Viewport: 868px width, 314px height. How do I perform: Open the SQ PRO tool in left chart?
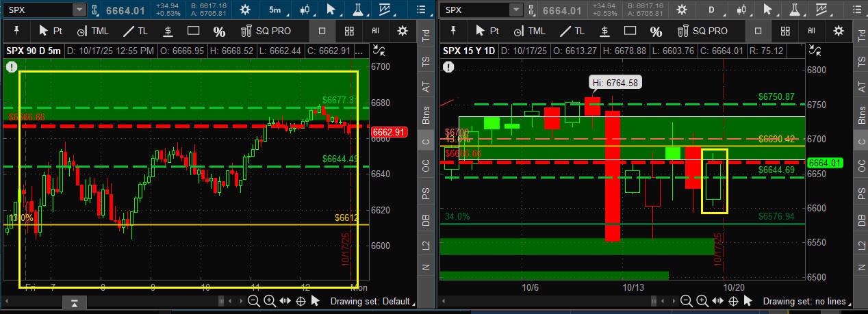(265, 31)
